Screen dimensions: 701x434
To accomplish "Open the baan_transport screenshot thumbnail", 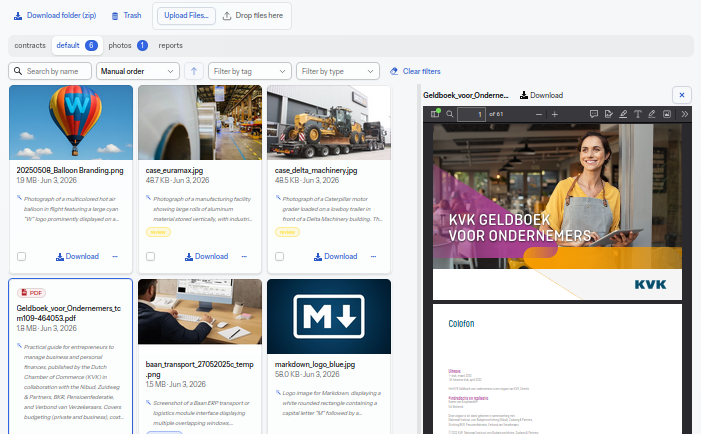I will (200, 312).
